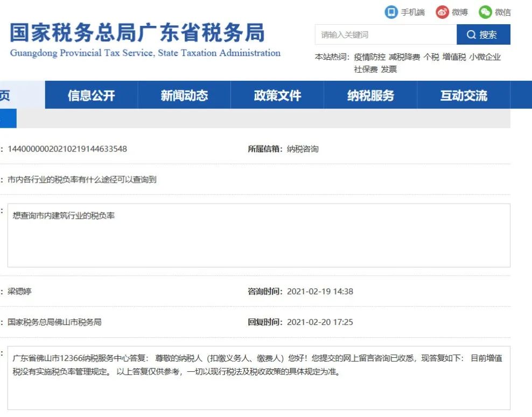Click the magnifier search icon
Screen dimensions: 532x417
coord(471,34)
